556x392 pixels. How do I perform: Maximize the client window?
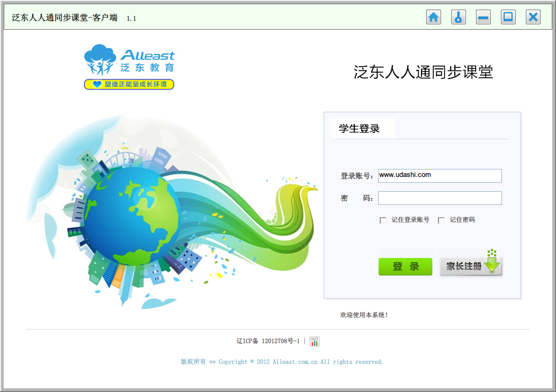[x=508, y=17]
